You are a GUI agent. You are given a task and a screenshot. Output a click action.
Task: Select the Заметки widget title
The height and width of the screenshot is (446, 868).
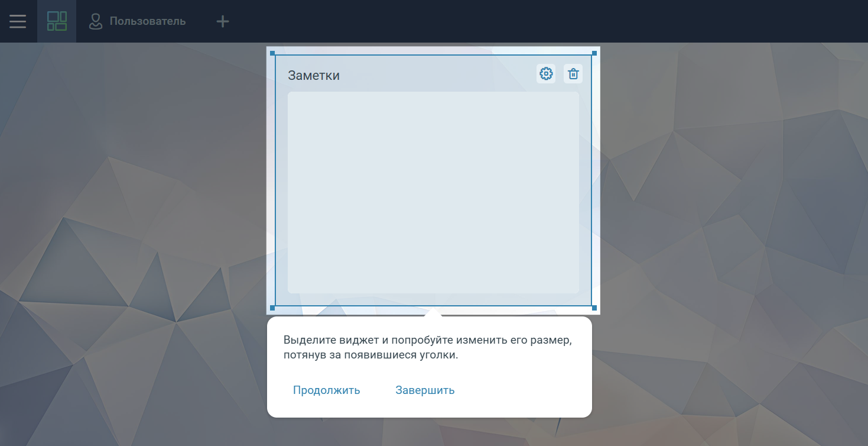(x=314, y=76)
